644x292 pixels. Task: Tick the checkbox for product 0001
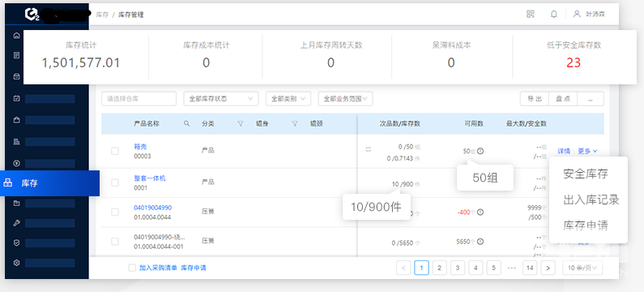pos(115,182)
